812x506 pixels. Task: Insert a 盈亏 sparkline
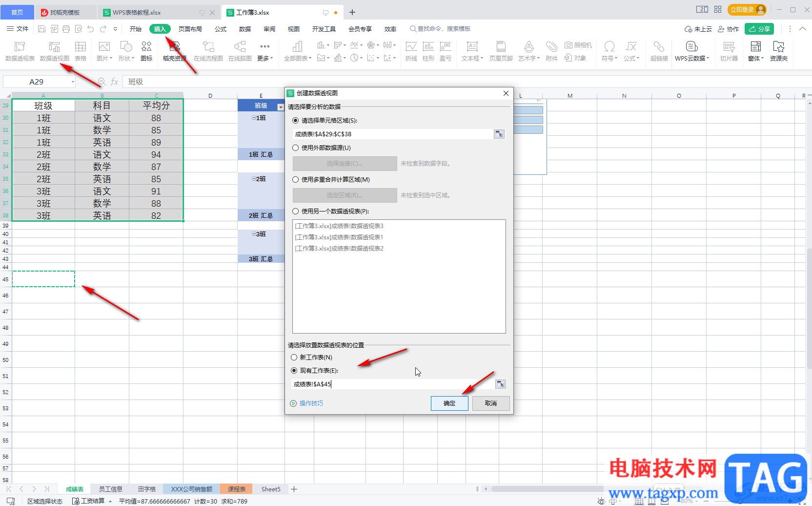tap(446, 51)
